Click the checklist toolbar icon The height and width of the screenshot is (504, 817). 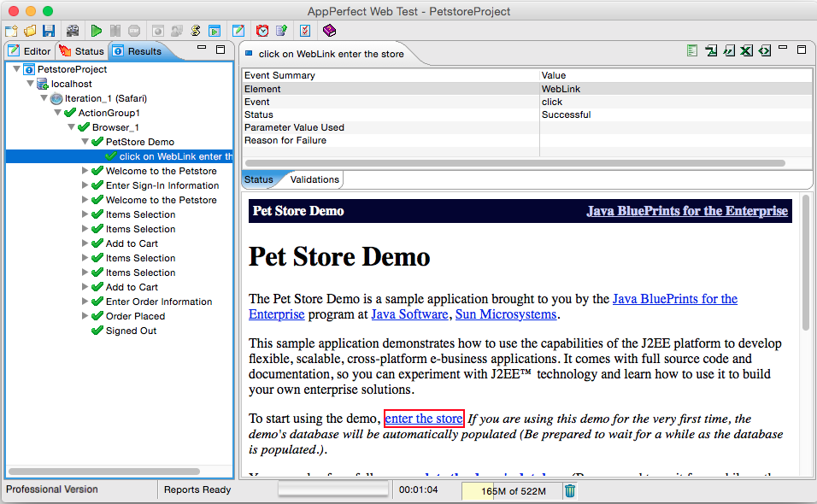305,31
